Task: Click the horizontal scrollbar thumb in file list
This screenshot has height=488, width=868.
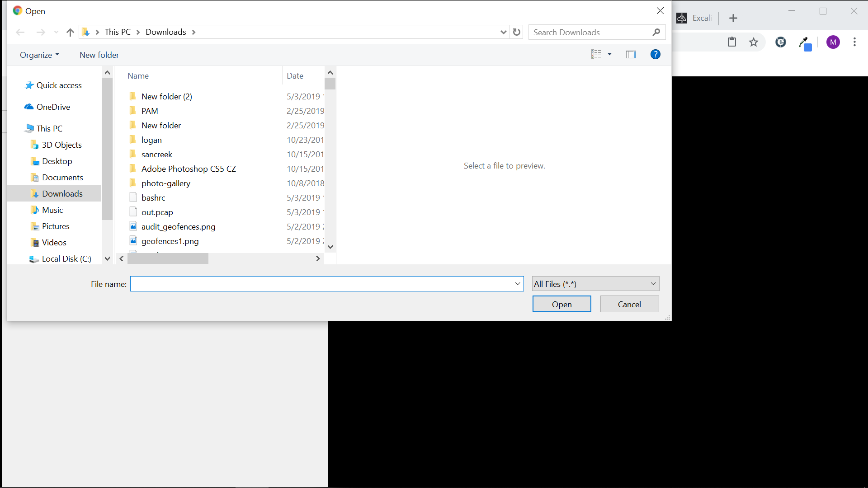Action: pyautogui.click(x=168, y=259)
